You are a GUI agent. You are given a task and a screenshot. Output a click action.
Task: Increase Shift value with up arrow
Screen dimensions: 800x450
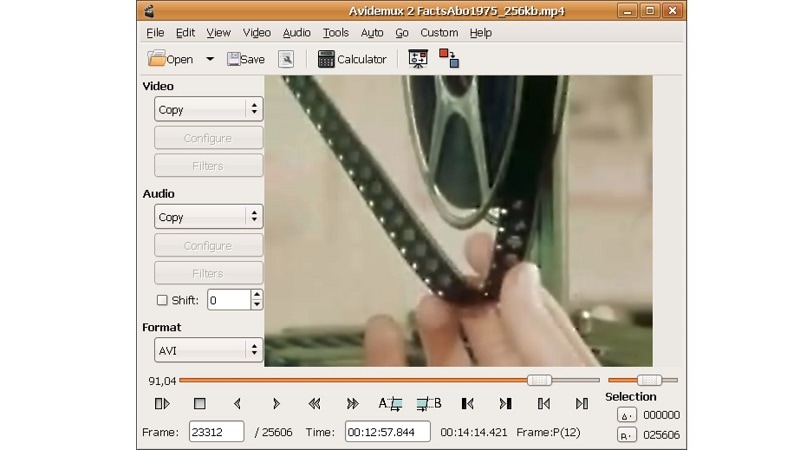257,295
